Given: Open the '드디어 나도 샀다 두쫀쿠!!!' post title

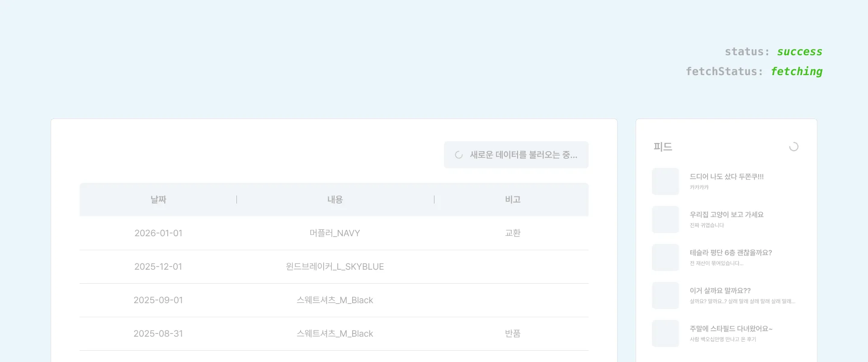Looking at the screenshot, I should tap(726, 177).
